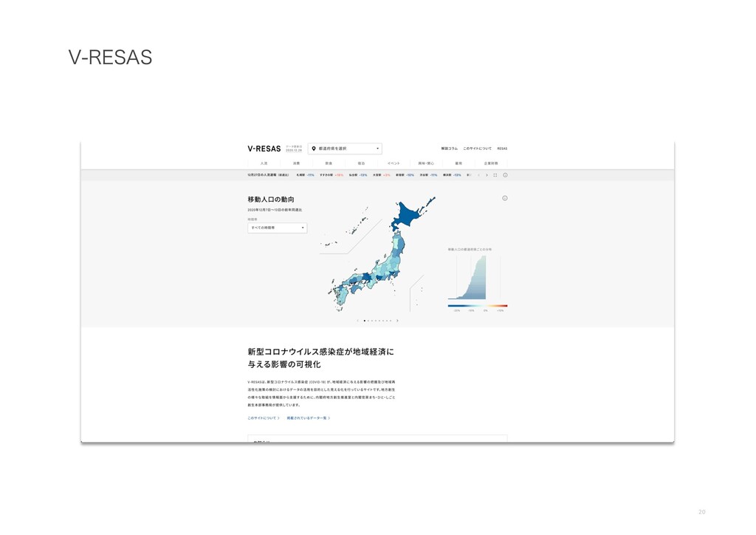Click the V-RESAS site logo
This screenshot has width=756, height=535.
pyautogui.click(x=264, y=149)
